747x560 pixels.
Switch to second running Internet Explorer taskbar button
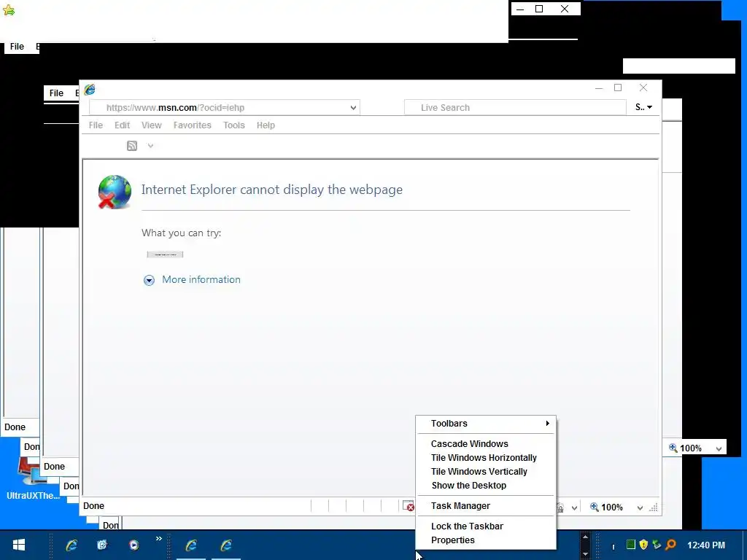(x=226, y=545)
